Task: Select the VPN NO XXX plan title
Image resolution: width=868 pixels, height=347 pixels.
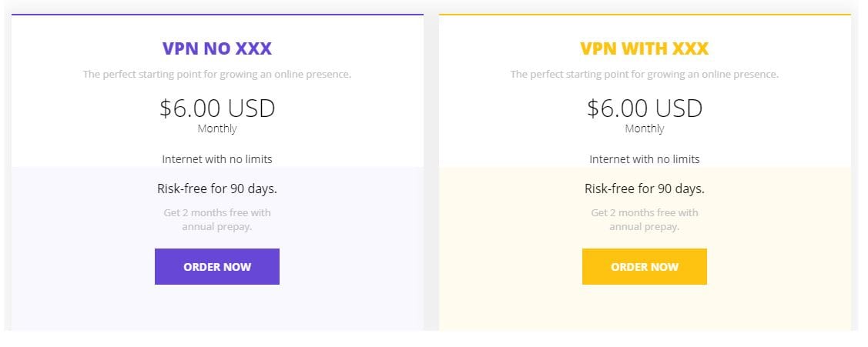Action: coord(217,48)
